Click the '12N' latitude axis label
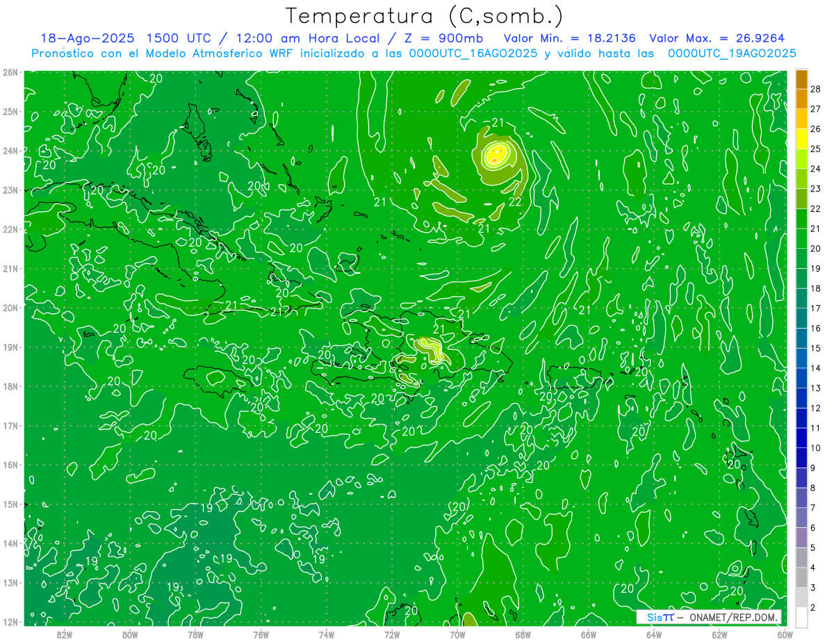This screenshot has height=644, width=834. [10, 622]
